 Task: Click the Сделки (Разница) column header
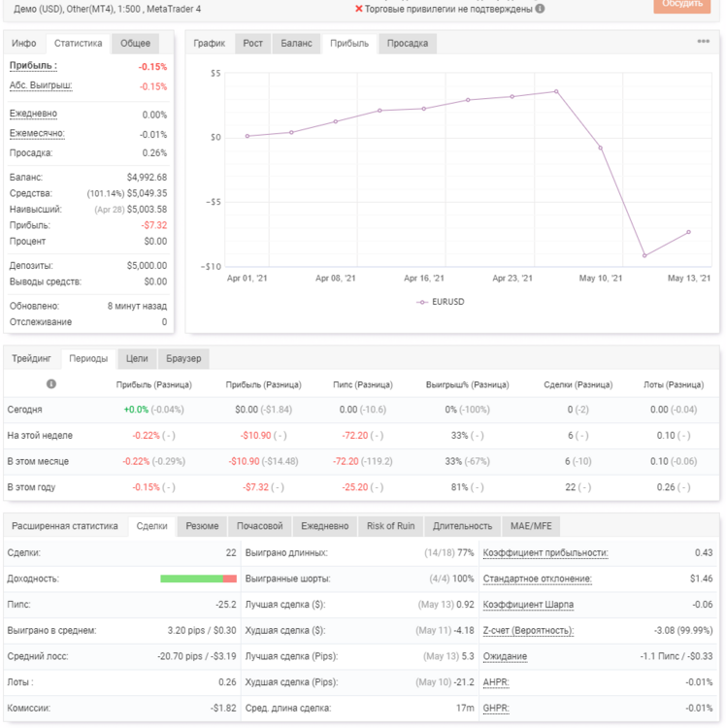tap(577, 385)
